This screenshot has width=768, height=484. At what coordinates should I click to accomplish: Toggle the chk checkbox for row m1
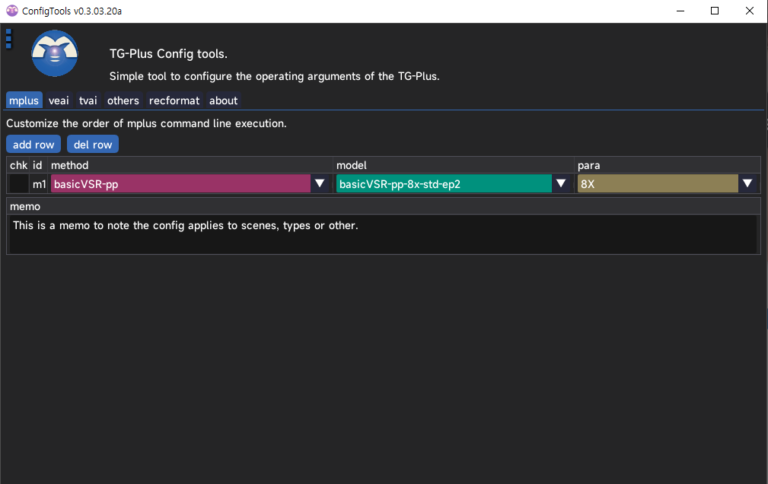click(18, 184)
